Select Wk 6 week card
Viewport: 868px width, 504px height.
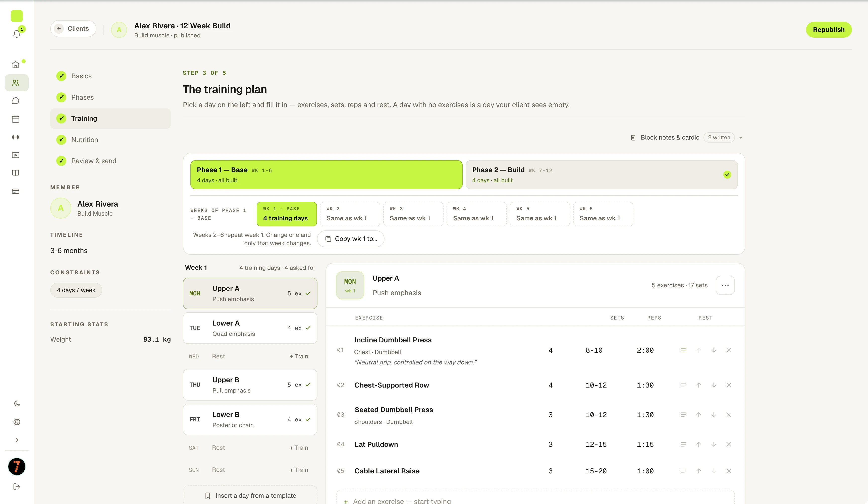point(603,214)
